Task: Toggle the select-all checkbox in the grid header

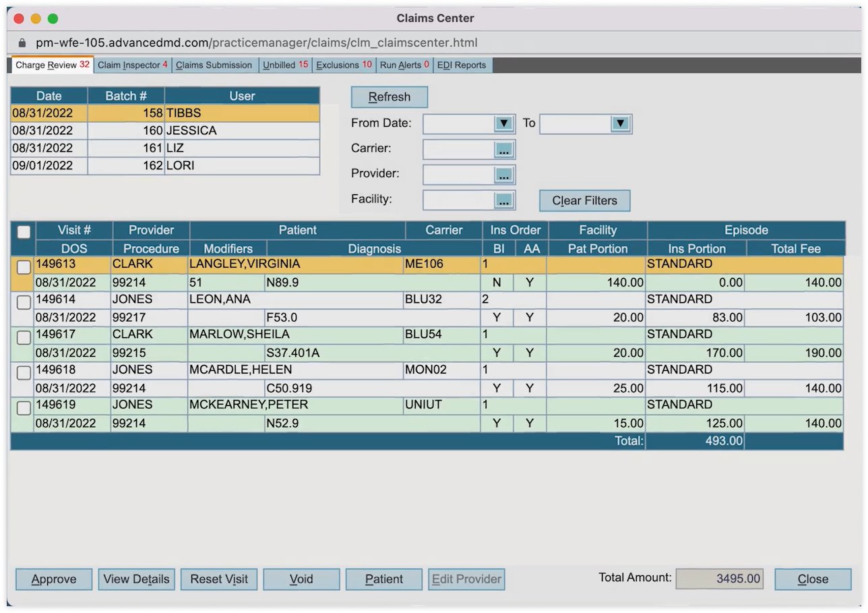Action: pos(24,231)
